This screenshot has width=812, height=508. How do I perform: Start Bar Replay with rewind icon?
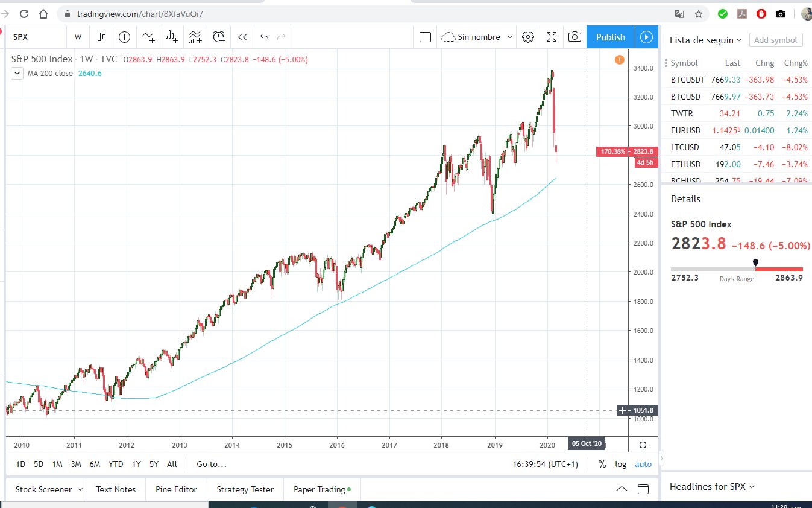pyautogui.click(x=242, y=37)
